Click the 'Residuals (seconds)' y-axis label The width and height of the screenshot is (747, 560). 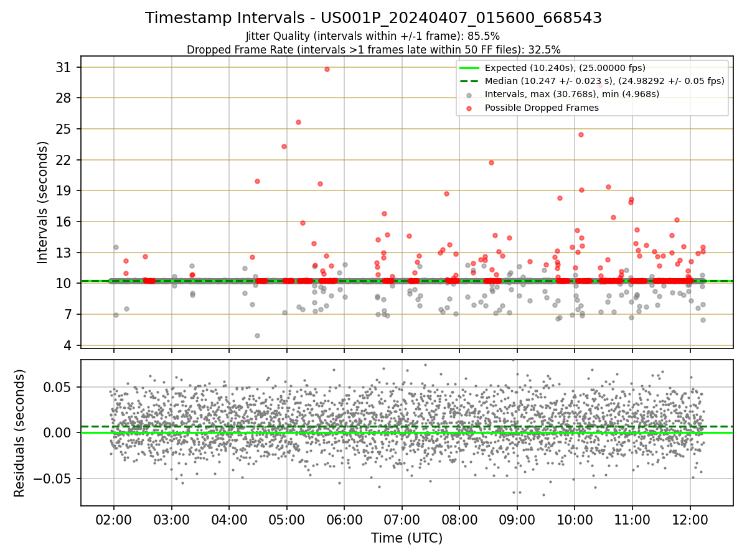19,433
